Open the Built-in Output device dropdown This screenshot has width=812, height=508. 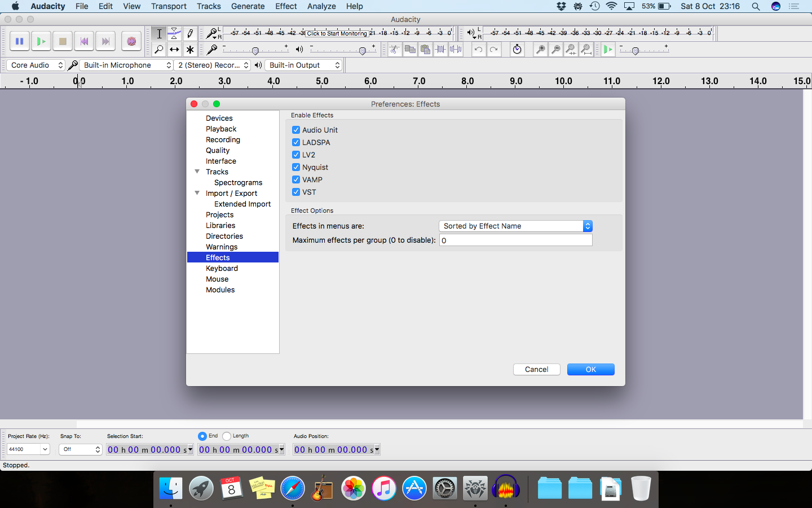tap(304, 65)
